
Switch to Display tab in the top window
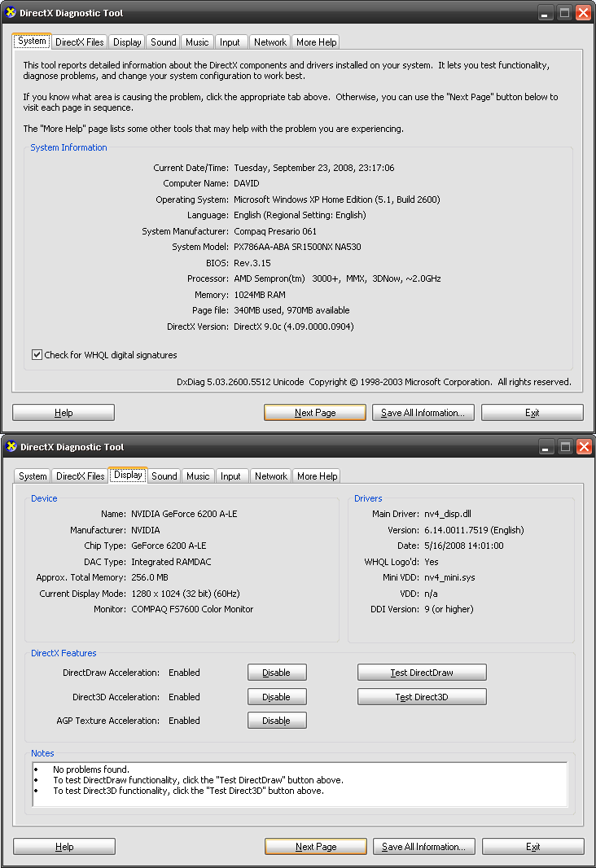[x=127, y=42]
